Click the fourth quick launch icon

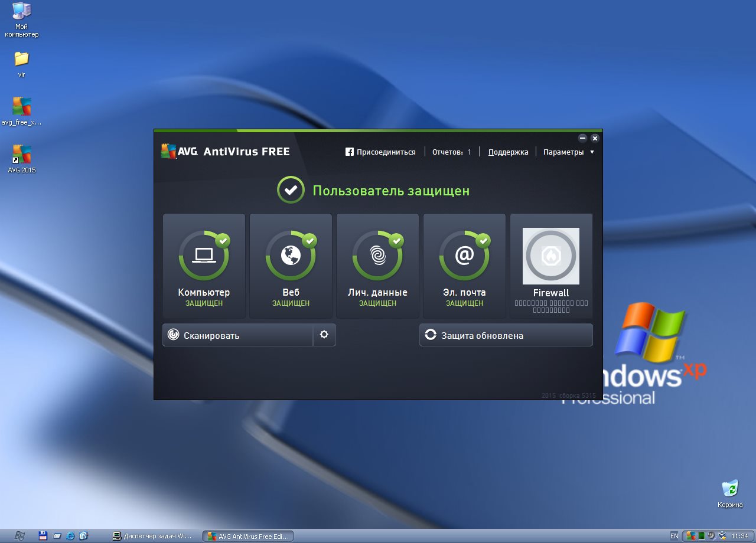pyautogui.click(x=84, y=536)
